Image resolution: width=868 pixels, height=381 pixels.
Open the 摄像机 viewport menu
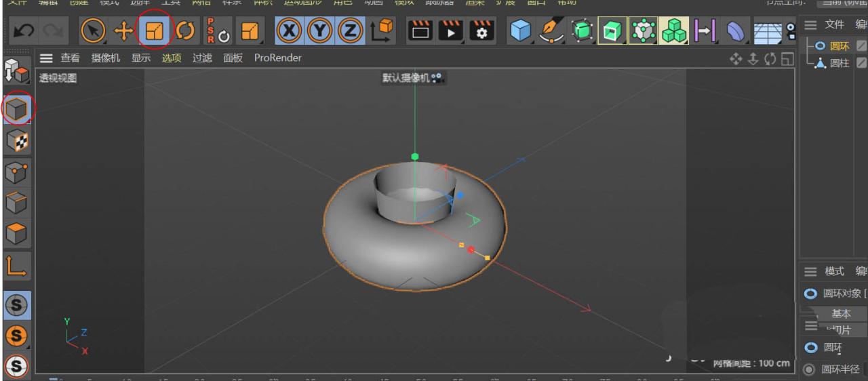[x=105, y=58]
